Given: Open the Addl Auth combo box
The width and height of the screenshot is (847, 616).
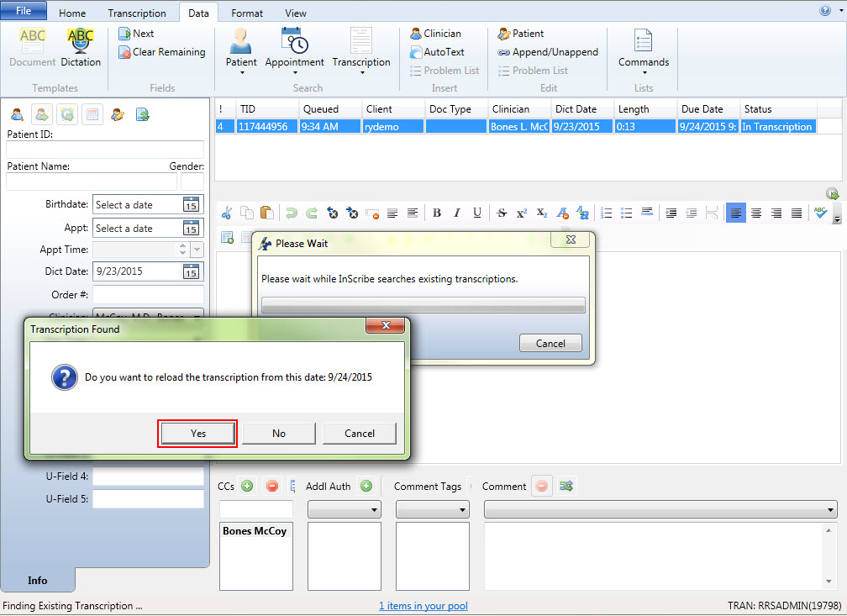Looking at the screenshot, I should [x=345, y=510].
